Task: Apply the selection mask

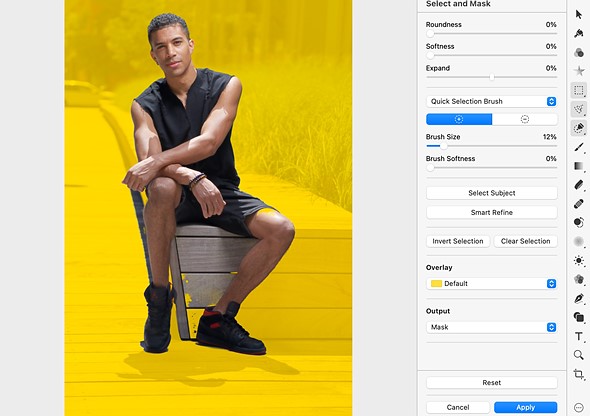Action: tap(525, 407)
